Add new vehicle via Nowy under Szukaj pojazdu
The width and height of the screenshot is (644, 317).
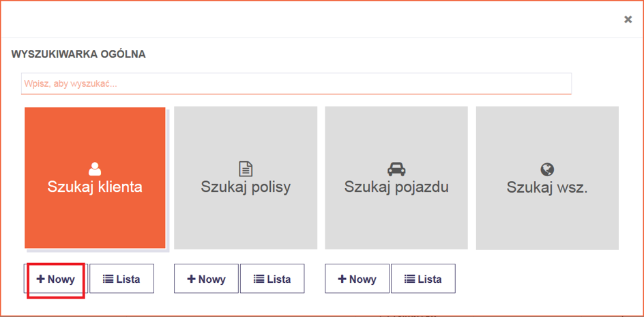pyautogui.click(x=357, y=279)
